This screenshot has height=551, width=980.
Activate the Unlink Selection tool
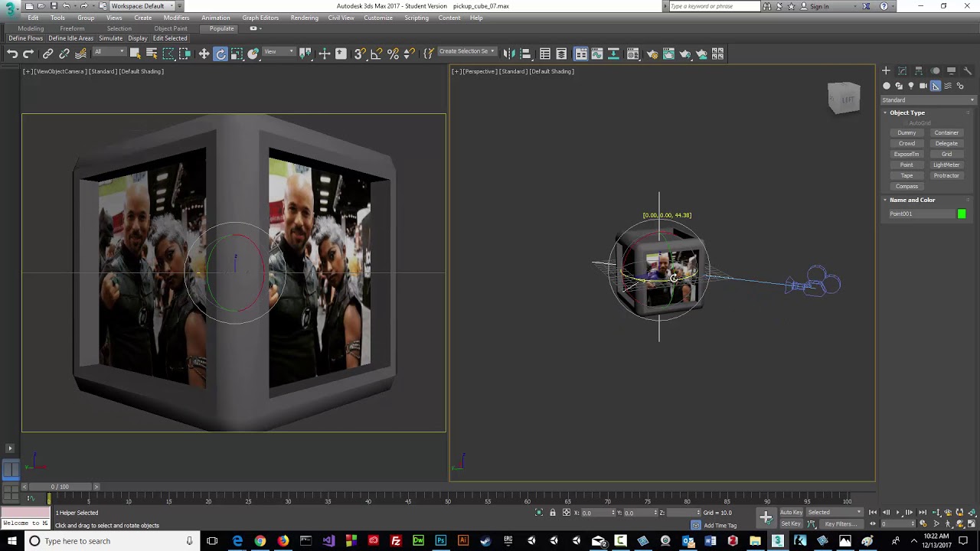tap(64, 54)
